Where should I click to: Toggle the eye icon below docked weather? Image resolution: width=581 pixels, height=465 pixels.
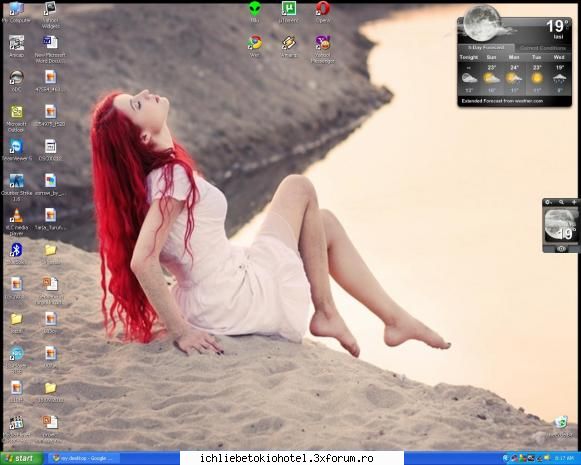(x=561, y=249)
